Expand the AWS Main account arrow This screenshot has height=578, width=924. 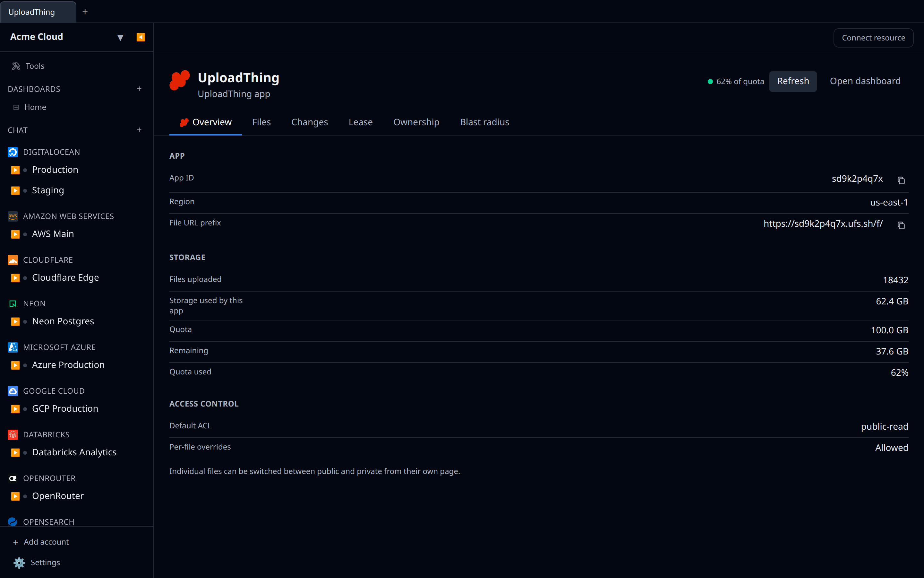(15, 234)
